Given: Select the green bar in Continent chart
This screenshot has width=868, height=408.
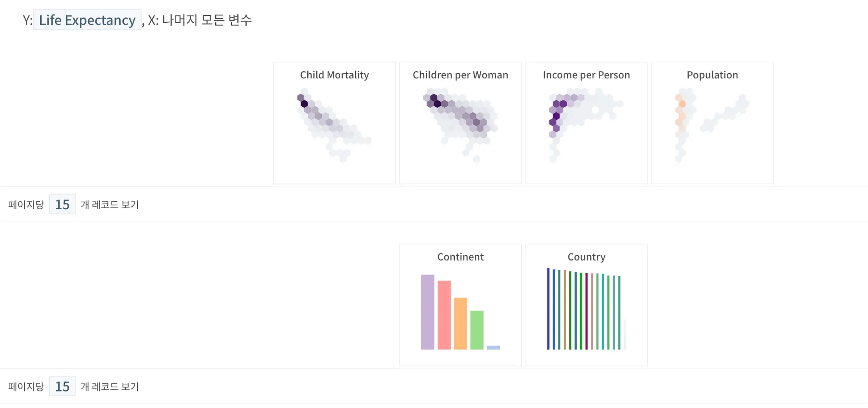Looking at the screenshot, I should point(477,330).
